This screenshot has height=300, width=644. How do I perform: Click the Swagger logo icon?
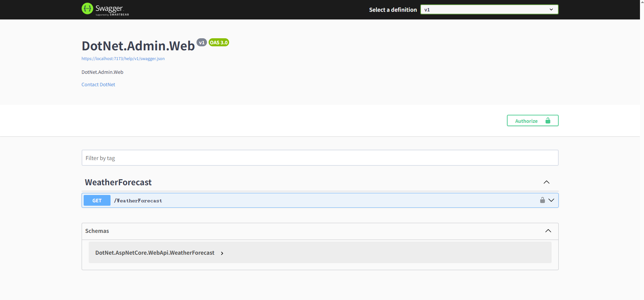coord(87,9)
